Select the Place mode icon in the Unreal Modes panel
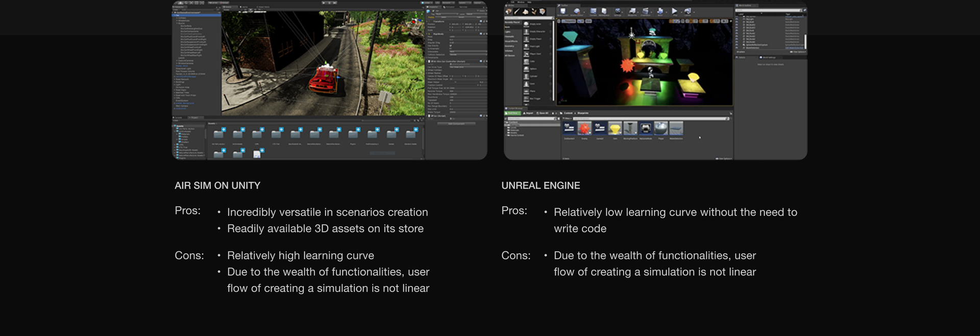Viewport: 980px width, 336px height. (x=508, y=11)
